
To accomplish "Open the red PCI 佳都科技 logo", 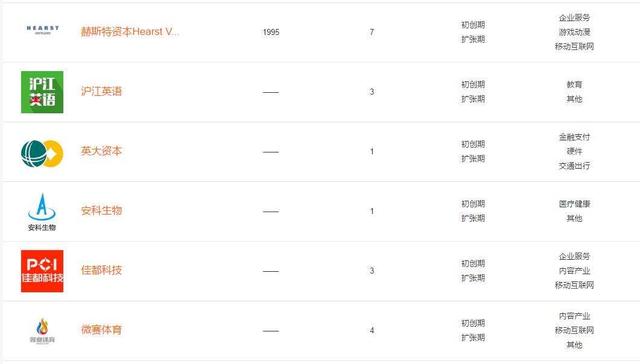I will 42,271.
